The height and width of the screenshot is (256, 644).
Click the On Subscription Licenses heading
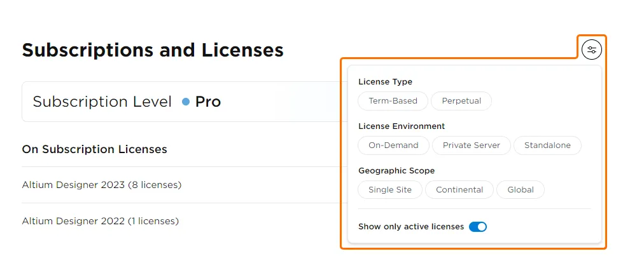point(95,149)
